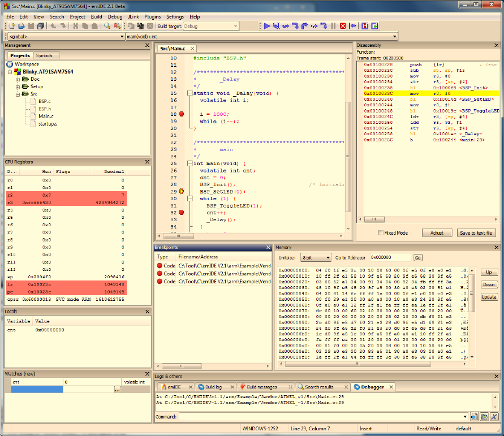Toggle breakpoint marker on line 18
Image resolution: width=504 pixels, height=436 pixels.
click(182, 114)
